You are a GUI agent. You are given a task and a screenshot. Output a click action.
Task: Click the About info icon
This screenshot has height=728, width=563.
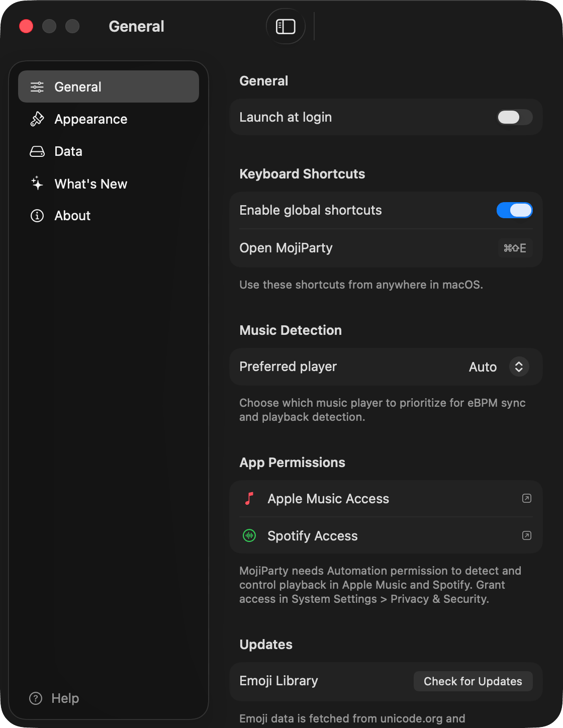37,216
